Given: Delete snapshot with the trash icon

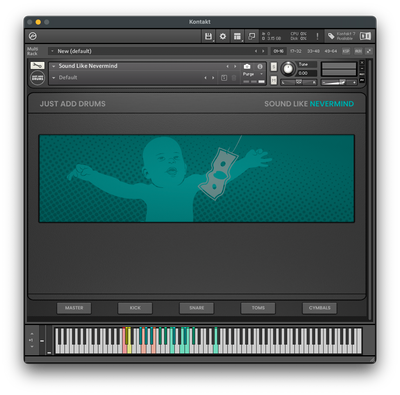Looking at the screenshot, I should 234,78.
